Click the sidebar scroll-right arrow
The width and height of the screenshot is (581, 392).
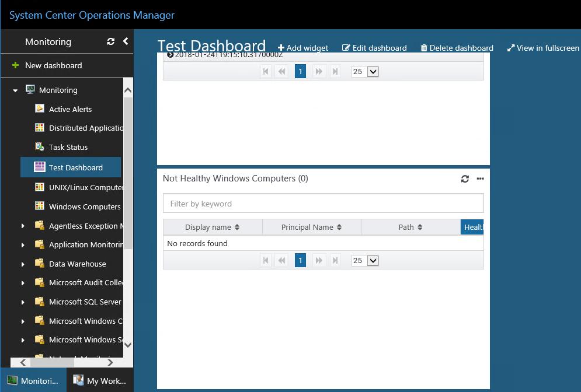pyautogui.click(x=110, y=362)
